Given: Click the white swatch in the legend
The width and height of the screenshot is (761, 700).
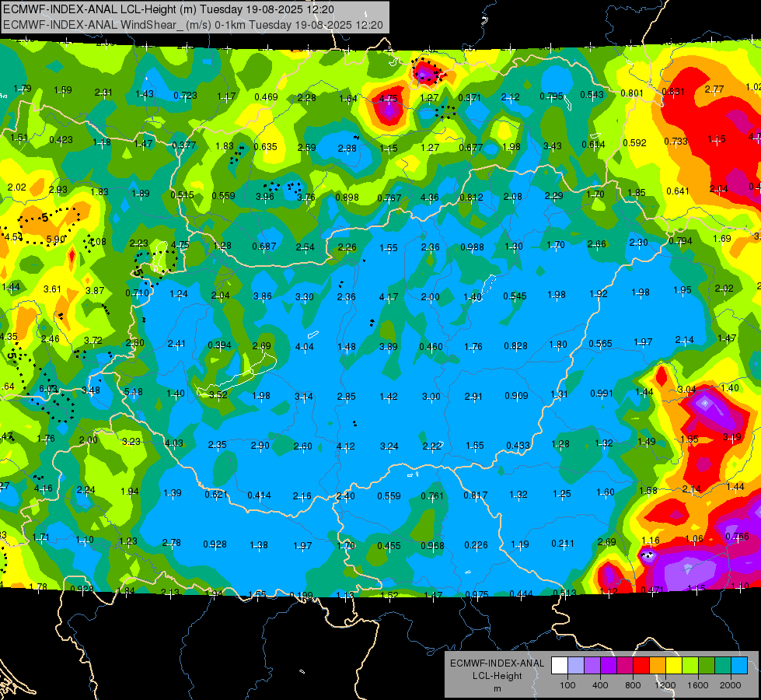Looking at the screenshot, I should [x=559, y=666].
